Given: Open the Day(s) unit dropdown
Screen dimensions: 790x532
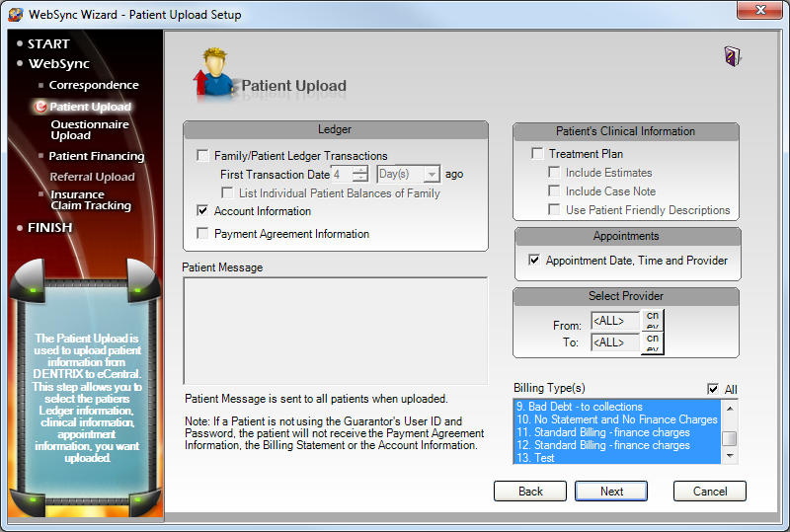Looking at the screenshot, I should 432,174.
